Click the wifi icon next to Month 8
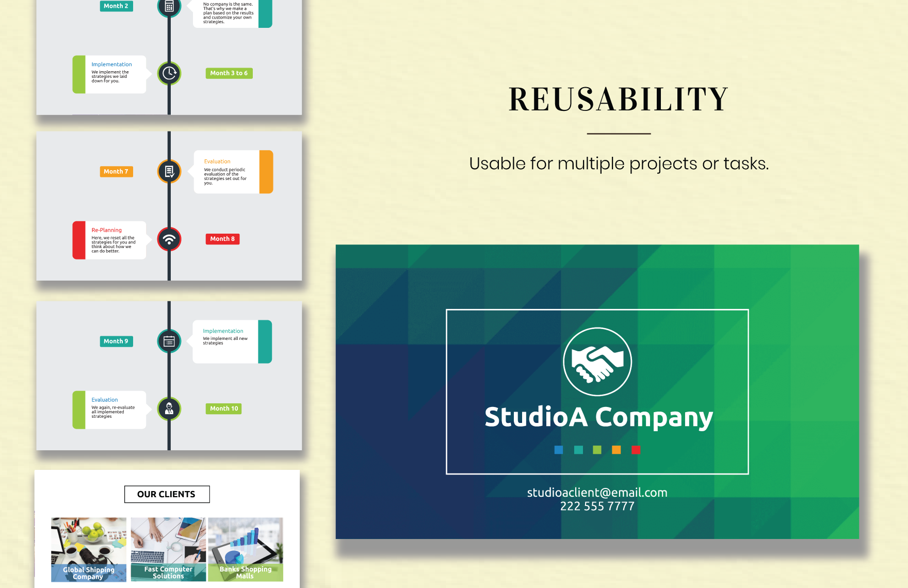This screenshot has height=588, width=908. tap(169, 239)
